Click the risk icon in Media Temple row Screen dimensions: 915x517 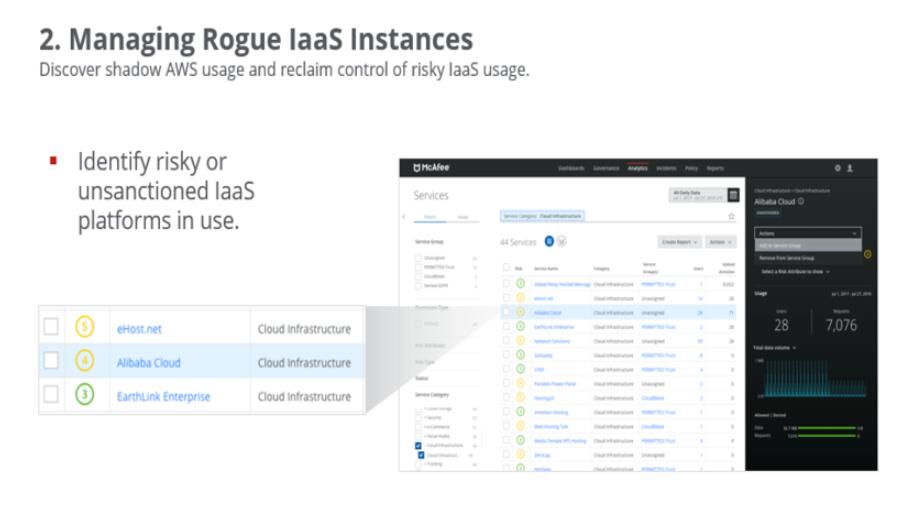tap(521, 441)
